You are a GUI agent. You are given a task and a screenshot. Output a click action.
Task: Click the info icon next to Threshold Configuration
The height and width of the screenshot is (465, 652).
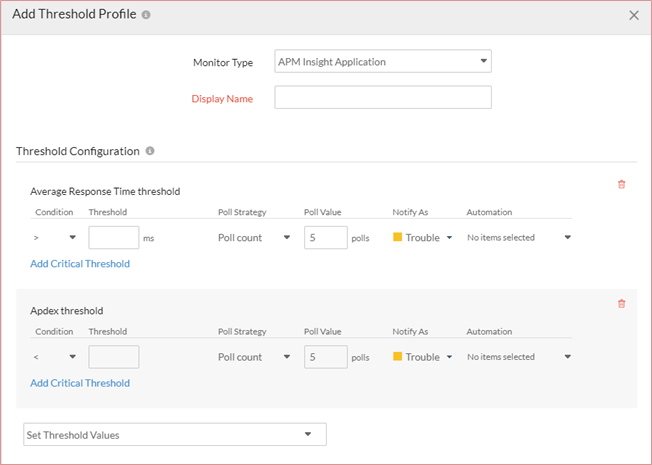(x=150, y=151)
